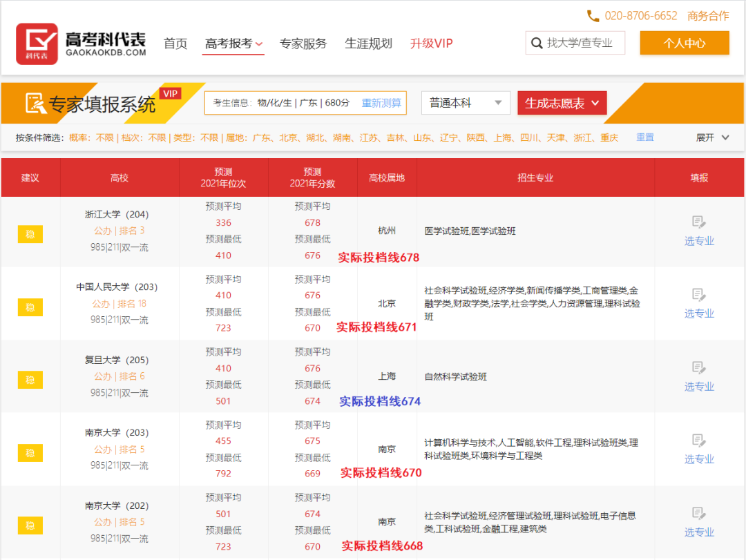
Task: Click the 自然科学试验班 major text
Action: point(455,377)
